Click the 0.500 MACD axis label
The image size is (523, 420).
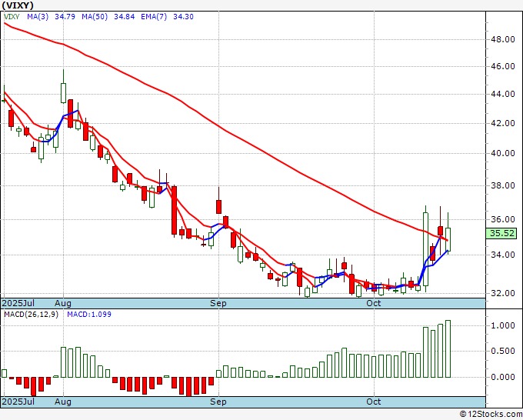point(503,352)
